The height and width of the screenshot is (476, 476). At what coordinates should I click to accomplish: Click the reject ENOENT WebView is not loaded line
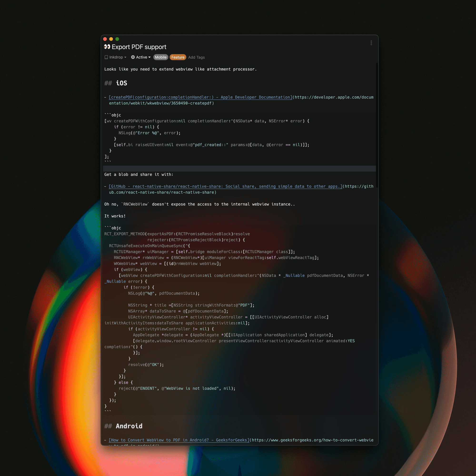click(x=177, y=389)
